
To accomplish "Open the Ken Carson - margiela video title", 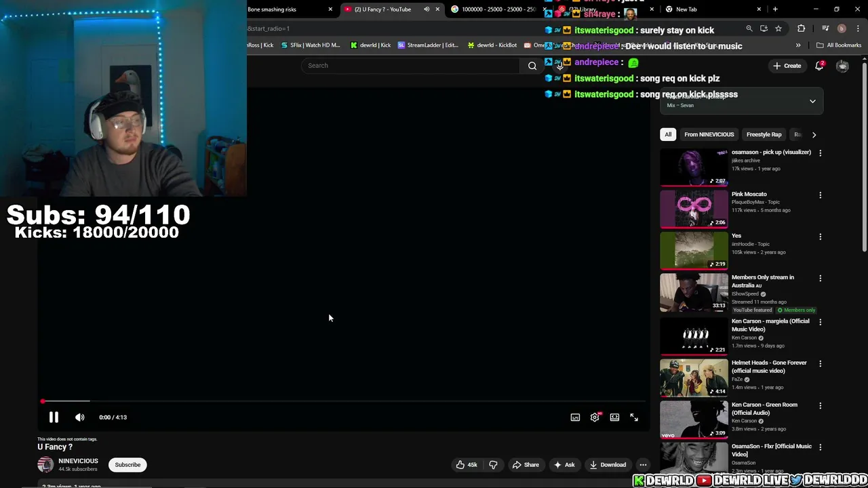I will tap(770, 325).
